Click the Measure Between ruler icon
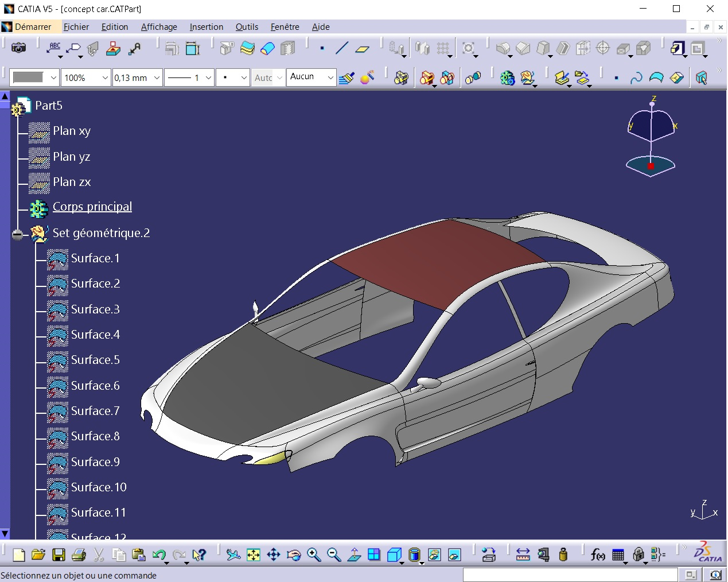The image size is (728, 582). 523,554
